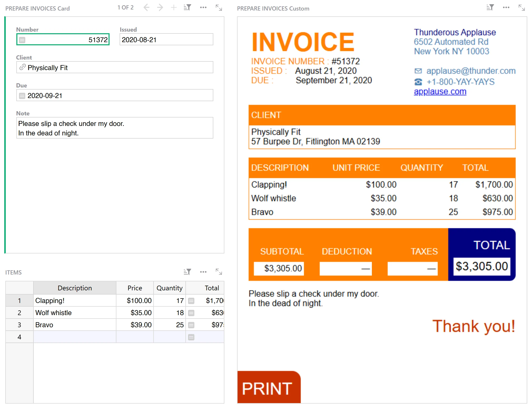This screenshot has width=532, height=411.
Task: Click empty Description cell in row 4
Action: [x=75, y=337]
